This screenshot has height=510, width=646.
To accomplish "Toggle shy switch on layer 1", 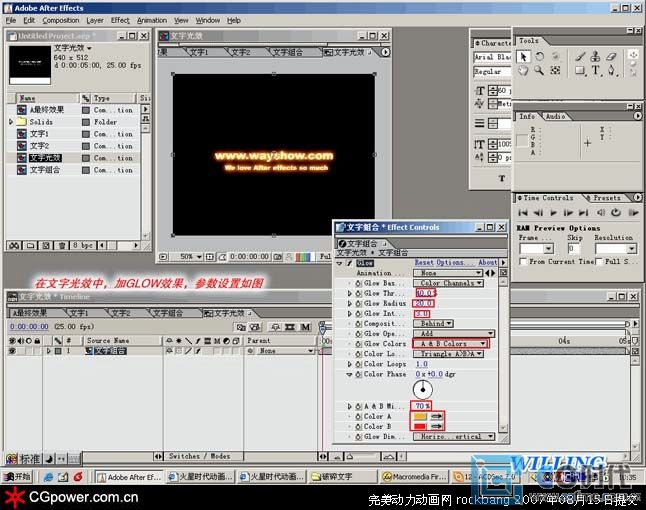I will coord(169,351).
